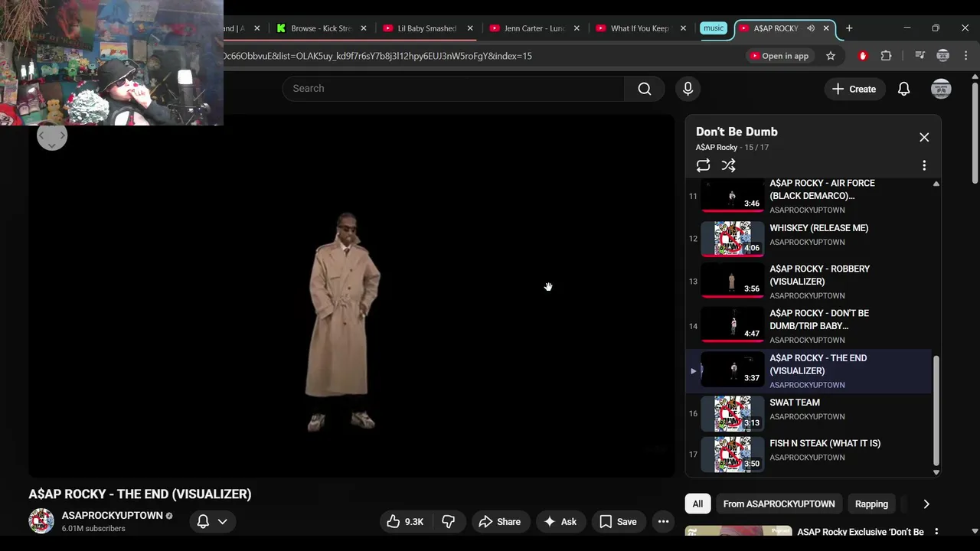Play WHISKEY (RELEASE ME) playlist item

click(808, 239)
